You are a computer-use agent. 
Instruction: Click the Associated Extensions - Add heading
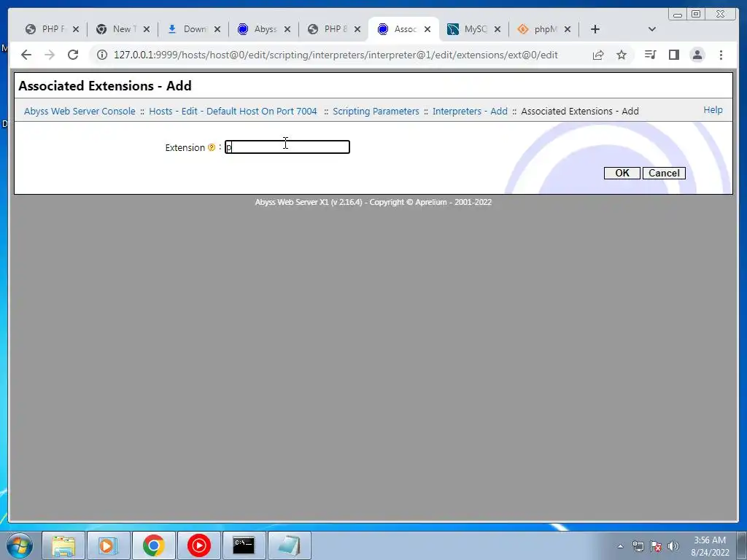[x=105, y=86]
